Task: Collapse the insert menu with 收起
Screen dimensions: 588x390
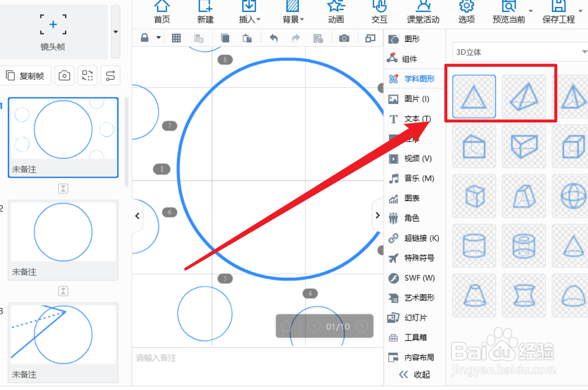Action: point(415,375)
